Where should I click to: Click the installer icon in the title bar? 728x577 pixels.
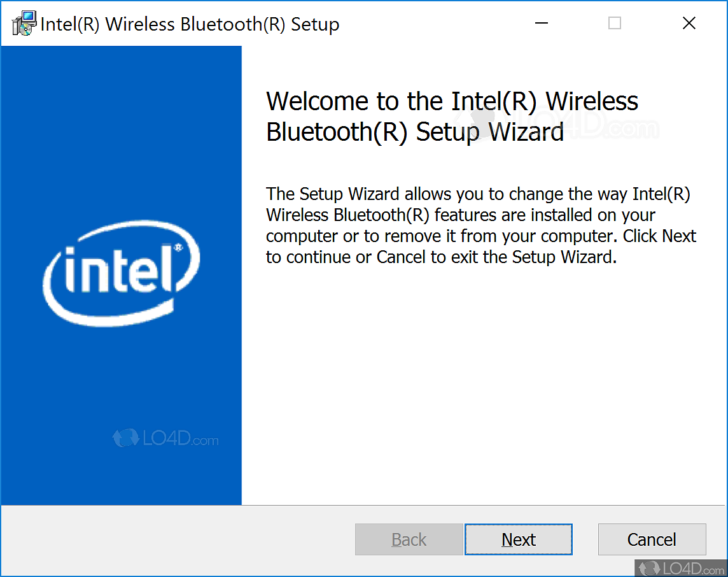pyautogui.click(x=24, y=24)
